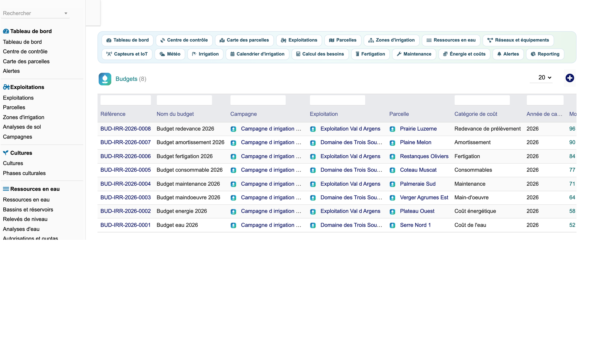The image size is (589, 364).
Task: Open the Fertigation tab
Action: click(370, 54)
